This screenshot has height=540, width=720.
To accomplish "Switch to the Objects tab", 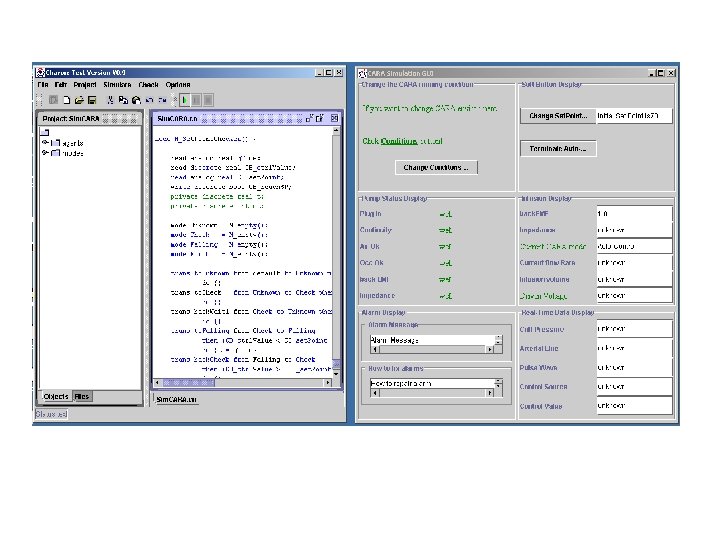I will point(56,396).
